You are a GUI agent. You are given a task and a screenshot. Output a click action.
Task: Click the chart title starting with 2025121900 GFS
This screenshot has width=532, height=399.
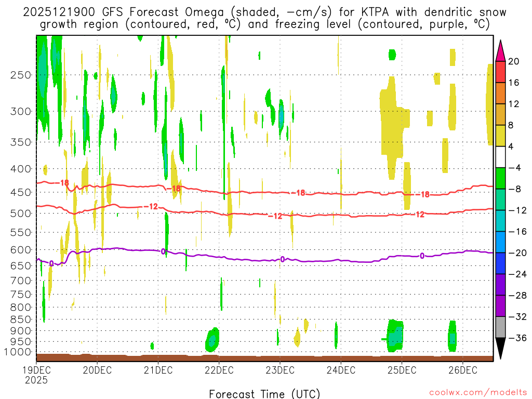[x=264, y=12]
